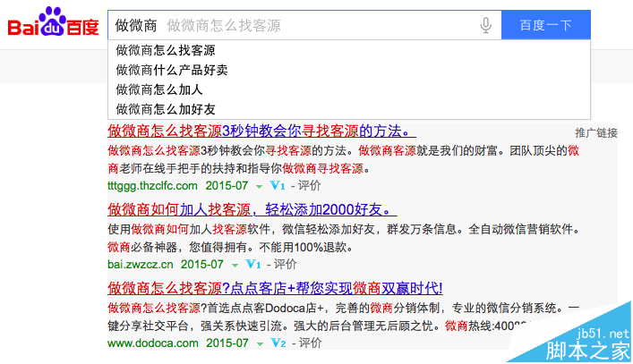Viewport: 633px width, 364px height.
Task: Click the V1 badge for tttggg.thzclfc.com
Action: pyautogui.click(x=277, y=186)
